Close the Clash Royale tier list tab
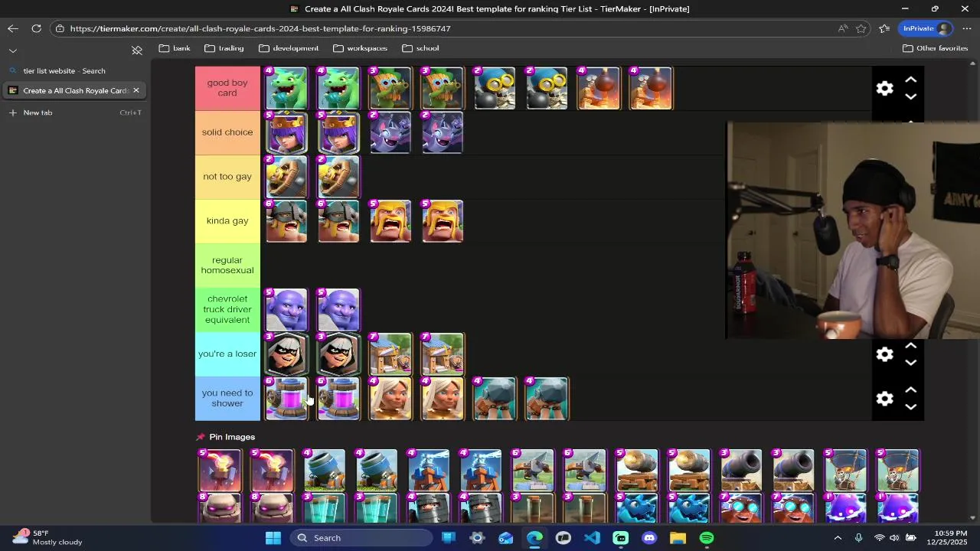This screenshot has width=980, height=551. click(x=136, y=90)
